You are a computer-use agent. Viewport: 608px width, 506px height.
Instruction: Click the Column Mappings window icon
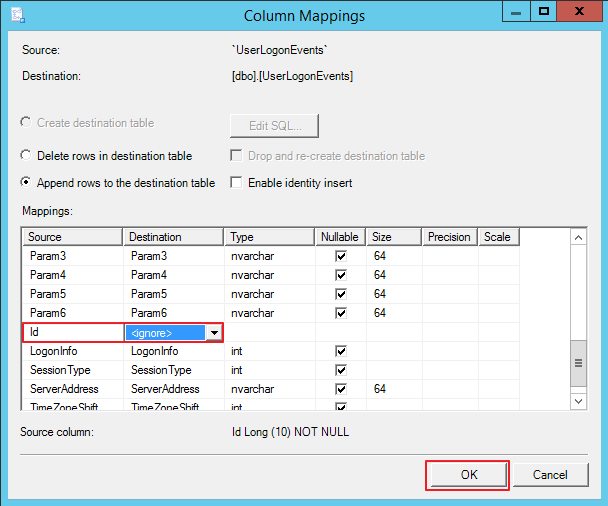click(18, 16)
